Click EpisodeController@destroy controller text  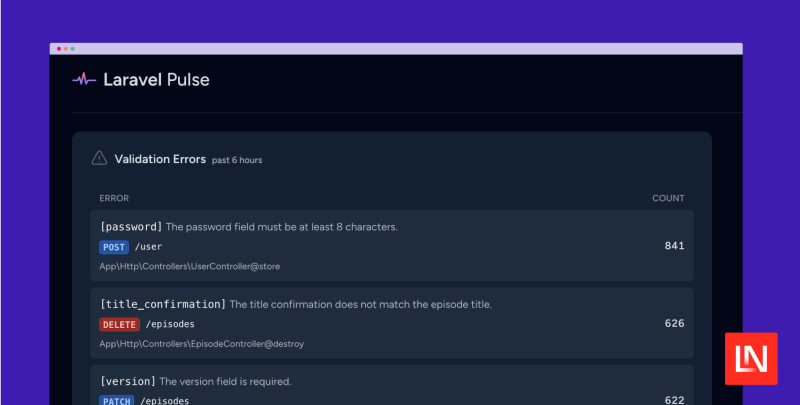201,344
